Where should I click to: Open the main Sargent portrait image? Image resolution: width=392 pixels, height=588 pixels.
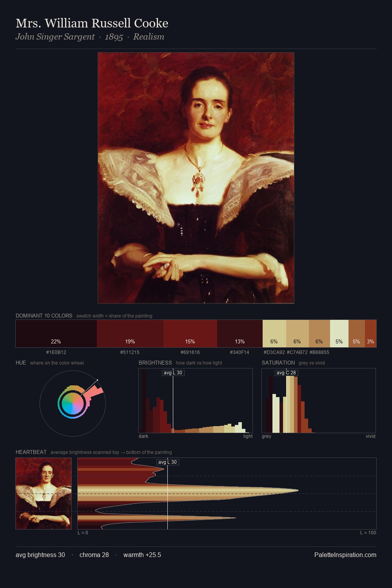[196, 178]
